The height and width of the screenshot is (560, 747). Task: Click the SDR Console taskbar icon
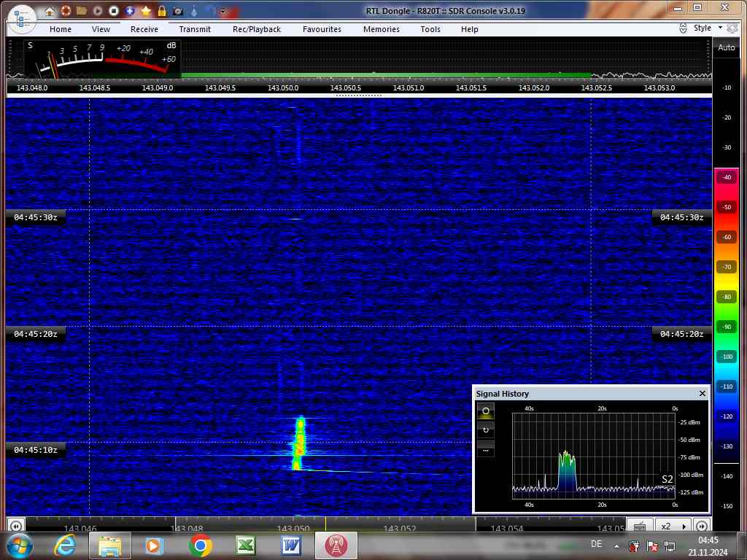point(336,545)
